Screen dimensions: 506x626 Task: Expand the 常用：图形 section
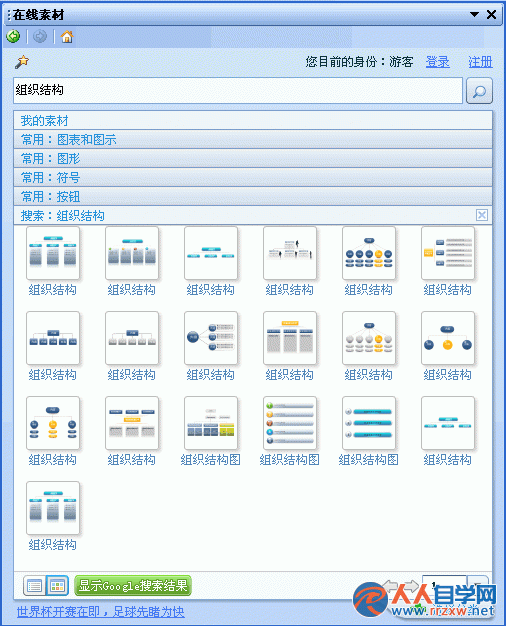coord(253,158)
